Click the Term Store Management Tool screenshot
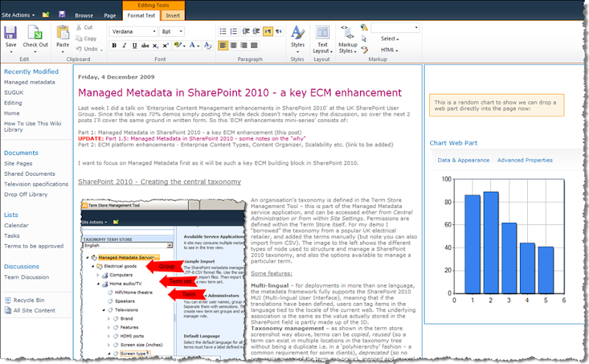Image resolution: width=589 pixels, height=364 pixels. pyautogui.click(x=163, y=279)
